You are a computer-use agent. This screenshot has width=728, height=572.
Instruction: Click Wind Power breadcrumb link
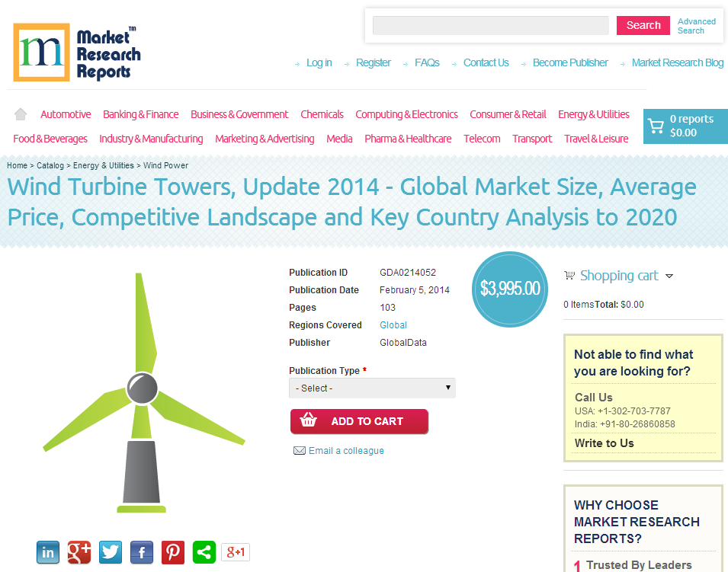tap(165, 165)
